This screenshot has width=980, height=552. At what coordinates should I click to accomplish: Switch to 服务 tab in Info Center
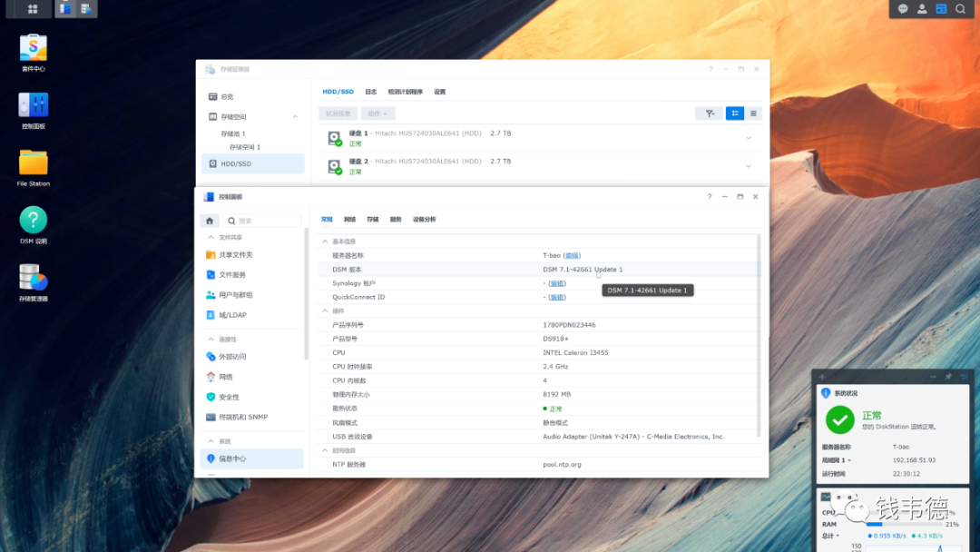click(x=396, y=220)
